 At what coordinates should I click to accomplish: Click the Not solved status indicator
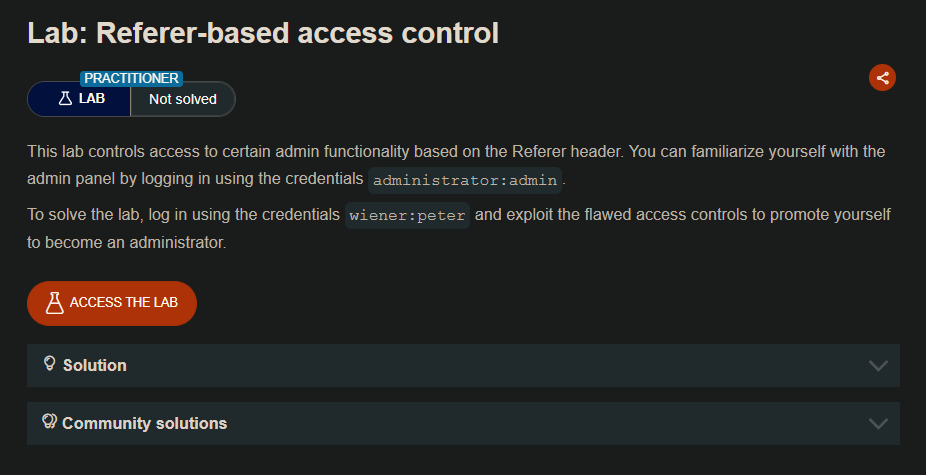[183, 99]
